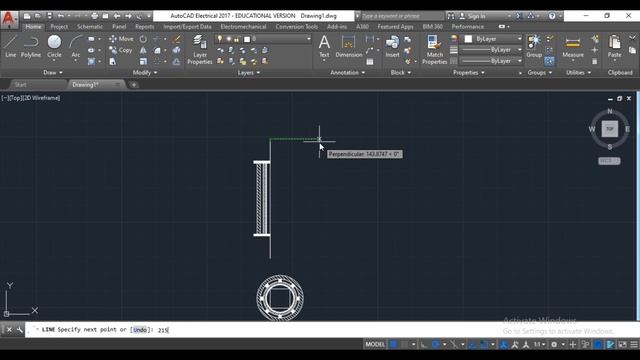Click the Measure tool

[573, 47]
